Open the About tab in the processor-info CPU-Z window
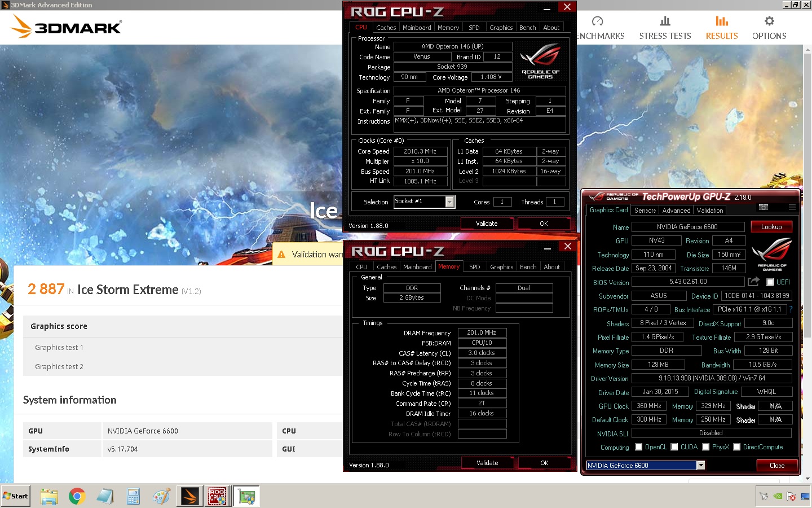This screenshot has width=812, height=508. 551,28
